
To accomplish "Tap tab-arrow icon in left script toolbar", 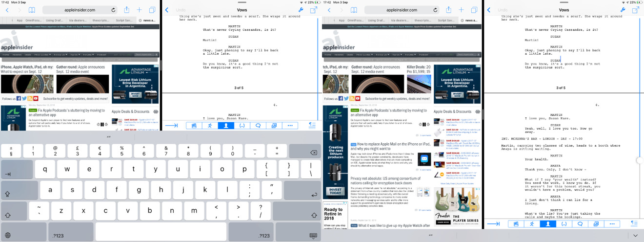I will tap(172, 126).
